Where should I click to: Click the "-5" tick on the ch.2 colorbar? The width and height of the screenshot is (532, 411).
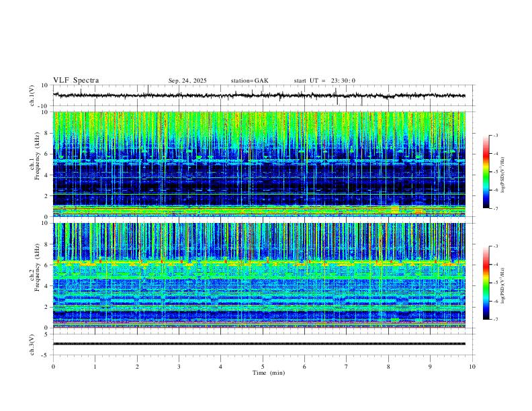point(495,283)
